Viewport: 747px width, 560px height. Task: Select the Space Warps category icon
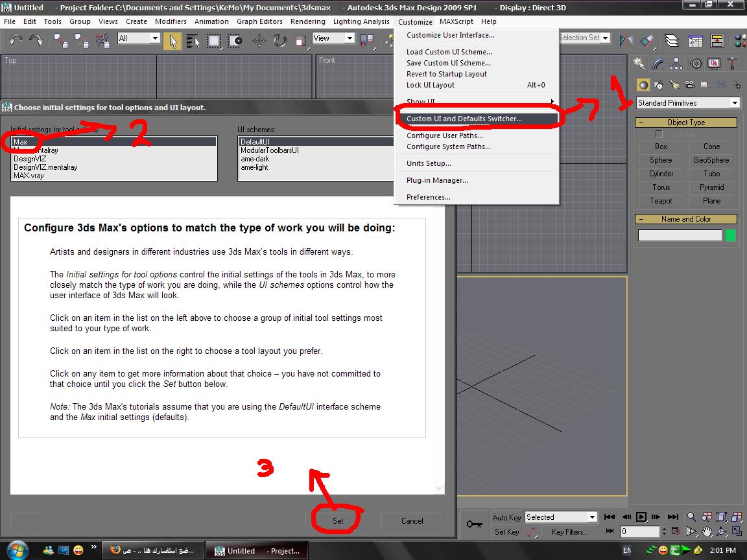click(x=721, y=85)
